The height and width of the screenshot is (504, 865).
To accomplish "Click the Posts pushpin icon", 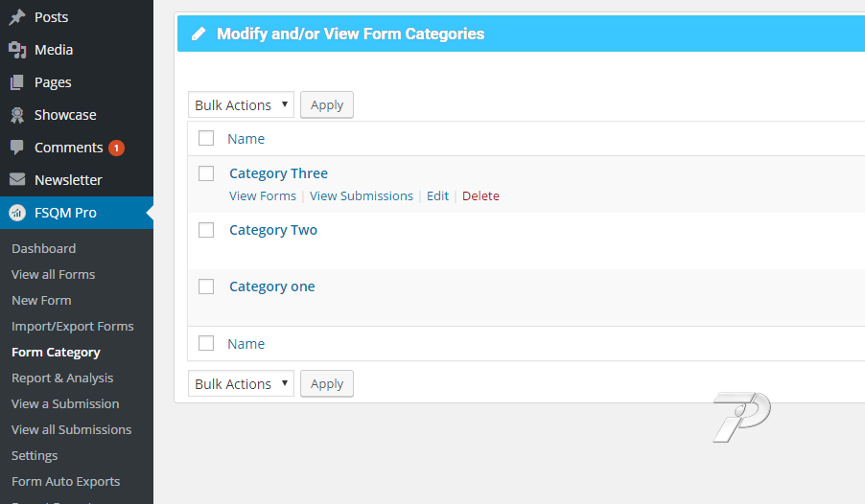I will pos(17,17).
